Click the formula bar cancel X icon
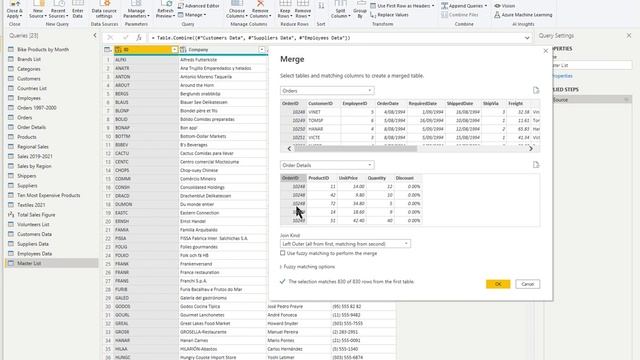Viewport: 640px width, 360px height. tap(110, 38)
